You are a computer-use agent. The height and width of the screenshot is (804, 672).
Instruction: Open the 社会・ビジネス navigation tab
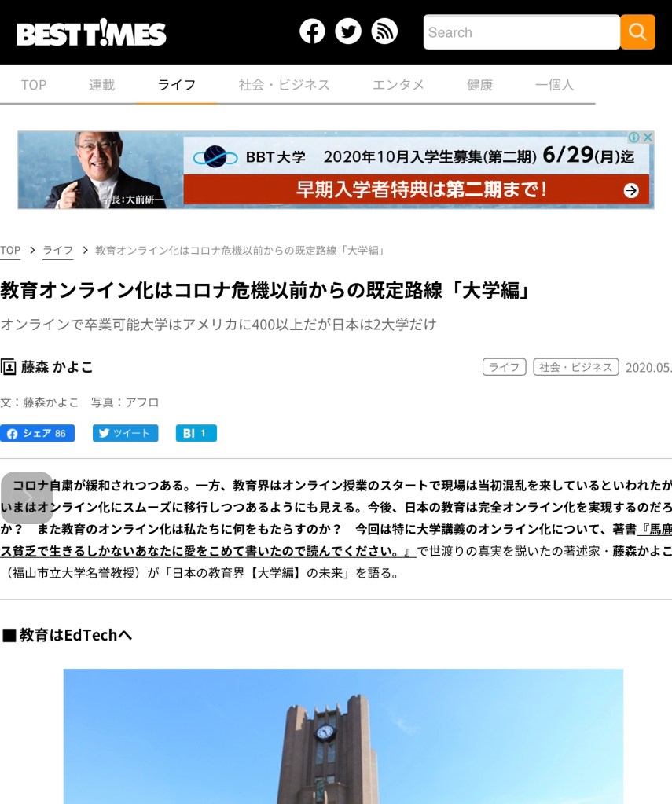[x=284, y=85]
